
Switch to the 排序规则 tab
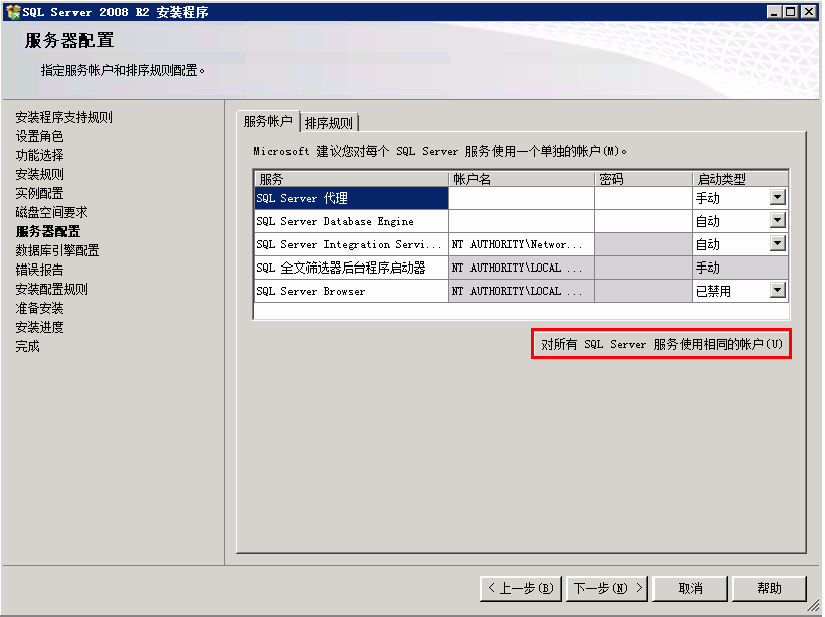pos(329,123)
